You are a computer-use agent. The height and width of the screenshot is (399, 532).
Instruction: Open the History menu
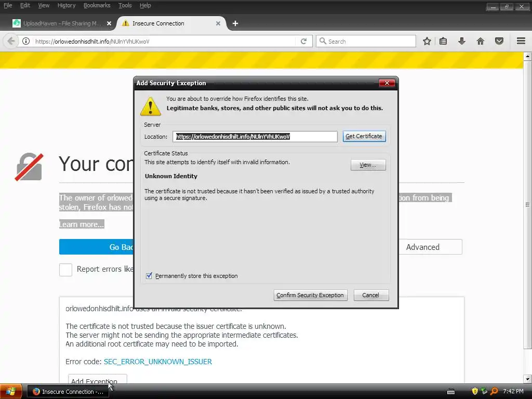(x=66, y=5)
